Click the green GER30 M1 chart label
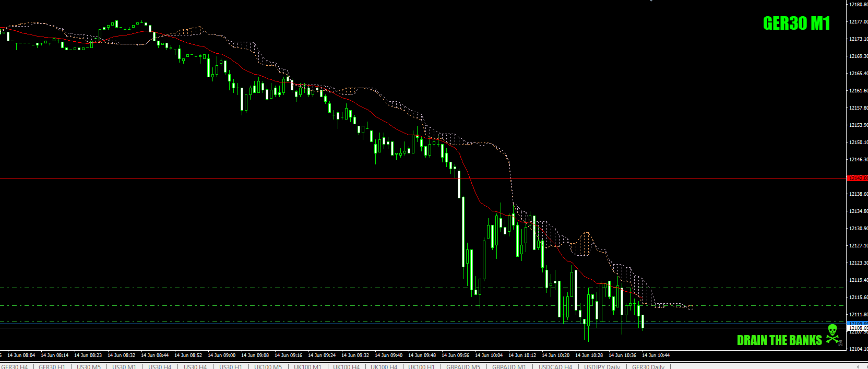This screenshot has height=369, width=868. coord(796,23)
